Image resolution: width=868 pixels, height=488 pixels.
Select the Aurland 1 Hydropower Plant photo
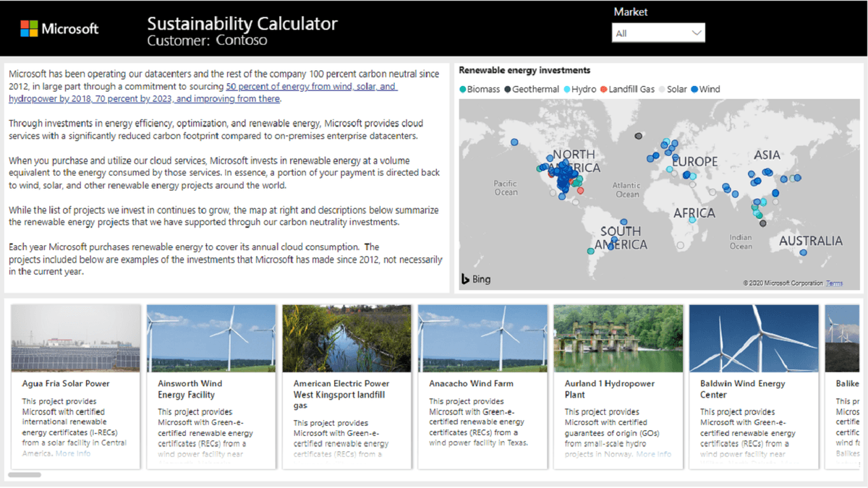click(618, 338)
